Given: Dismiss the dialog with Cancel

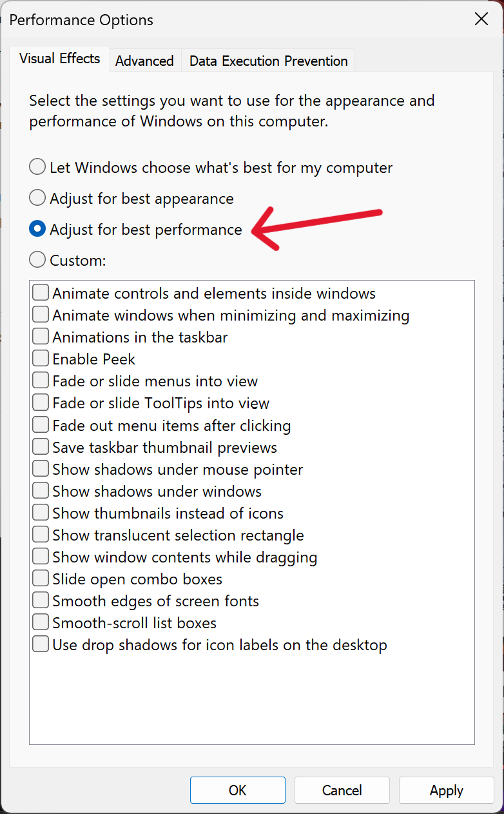Looking at the screenshot, I should 342,790.
